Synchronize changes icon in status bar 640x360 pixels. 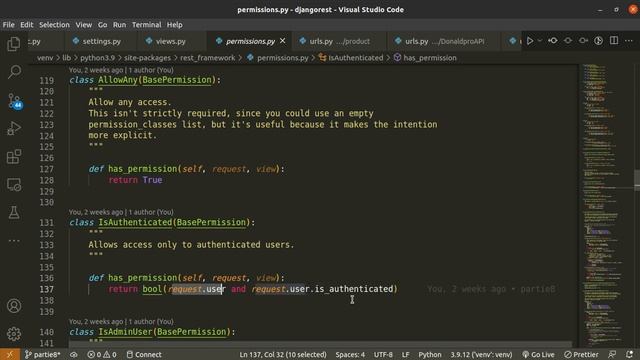point(74,354)
